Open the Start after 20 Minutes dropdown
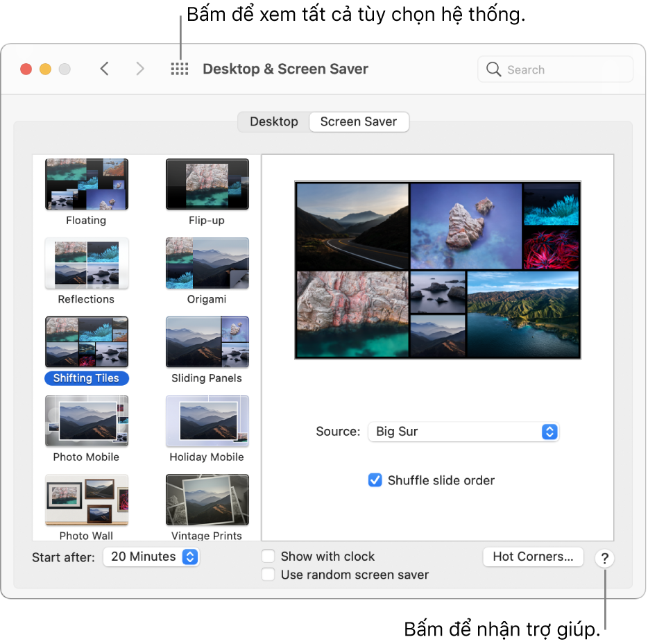The height and width of the screenshot is (644, 648). [151, 557]
